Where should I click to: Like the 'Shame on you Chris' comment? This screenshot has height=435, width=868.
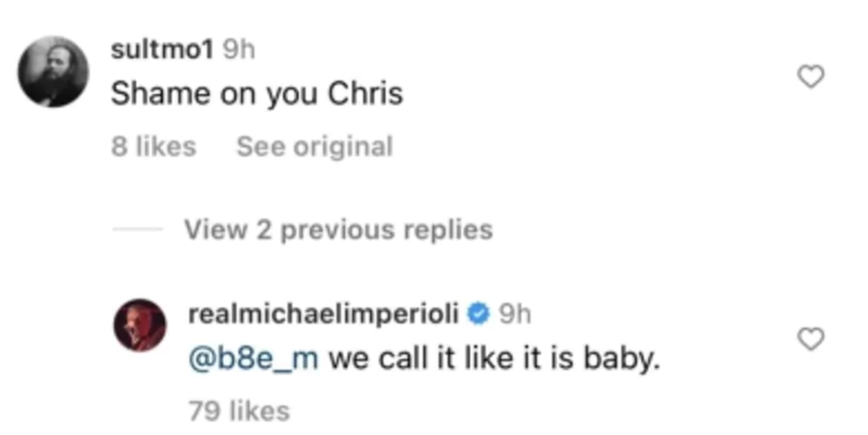(x=810, y=79)
